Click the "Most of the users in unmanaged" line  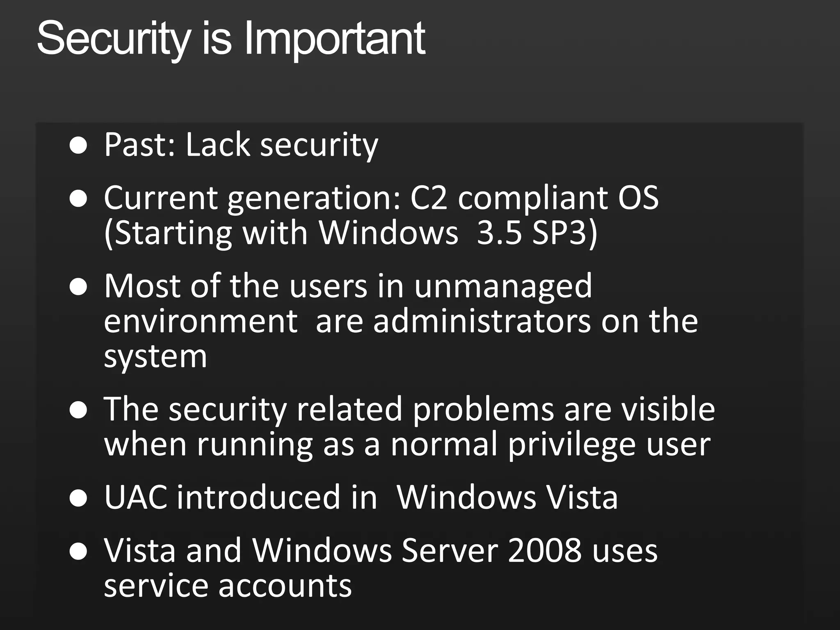[x=348, y=286]
